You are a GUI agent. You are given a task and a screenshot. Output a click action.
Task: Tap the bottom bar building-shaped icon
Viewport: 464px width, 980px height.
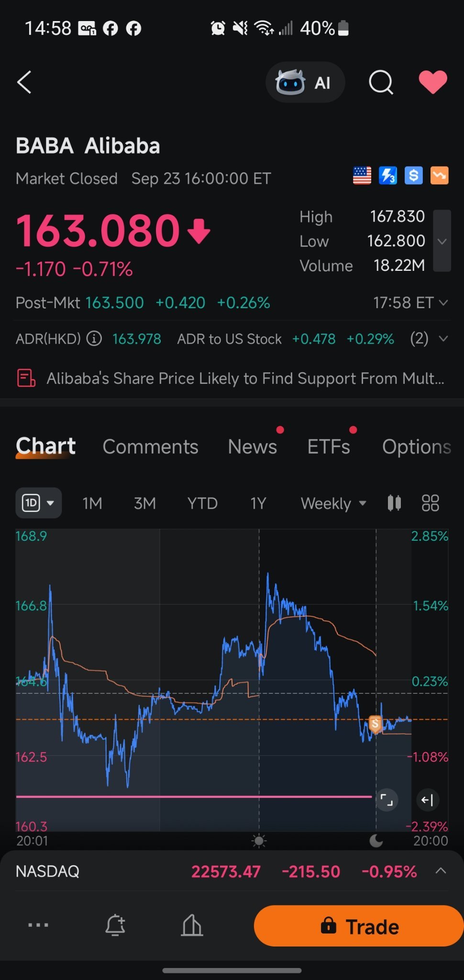point(192,925)
